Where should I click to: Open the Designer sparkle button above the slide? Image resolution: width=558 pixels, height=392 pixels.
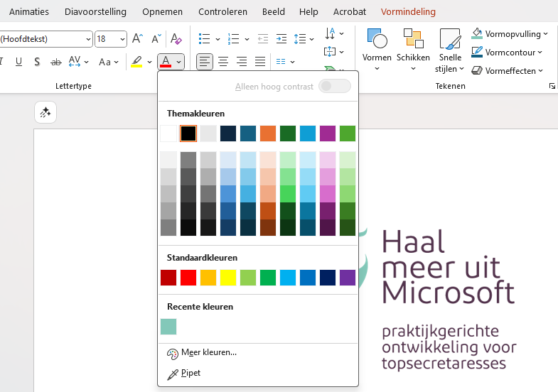pyautogui.click(x=45, y=111)
